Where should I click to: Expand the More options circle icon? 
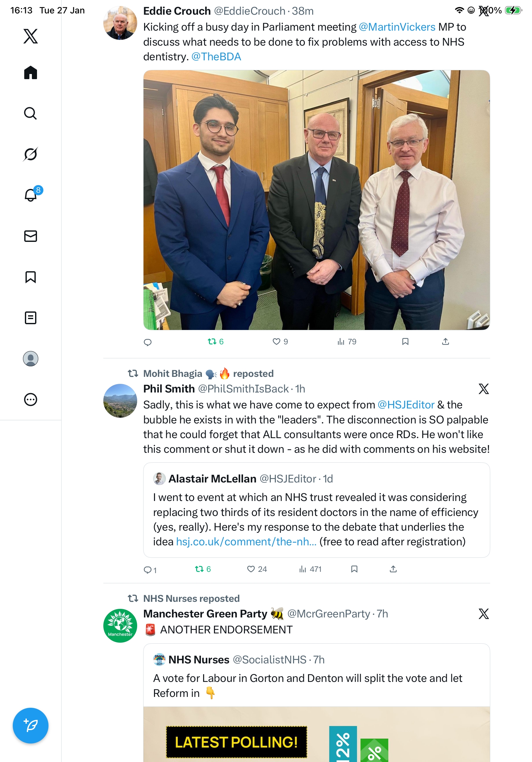31,399
